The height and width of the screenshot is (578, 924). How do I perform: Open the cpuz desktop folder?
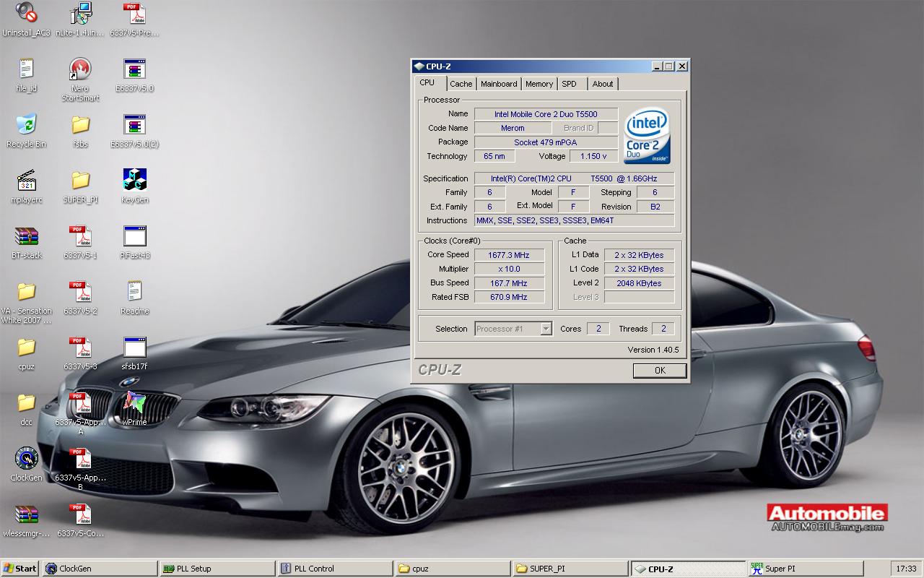coord(27,347)
